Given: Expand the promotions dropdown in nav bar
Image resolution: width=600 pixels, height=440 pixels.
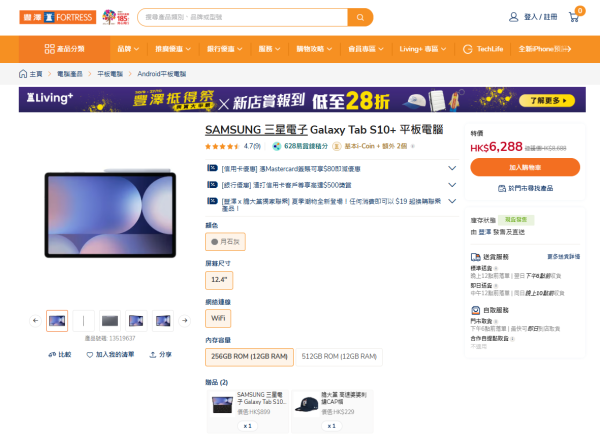Looking at the screenshot, I should (173, 49).
